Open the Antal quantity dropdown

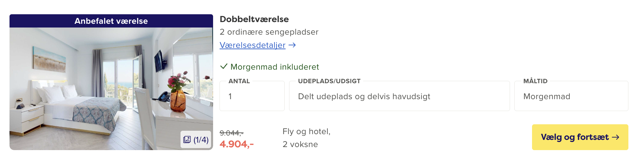coord(252,96)
